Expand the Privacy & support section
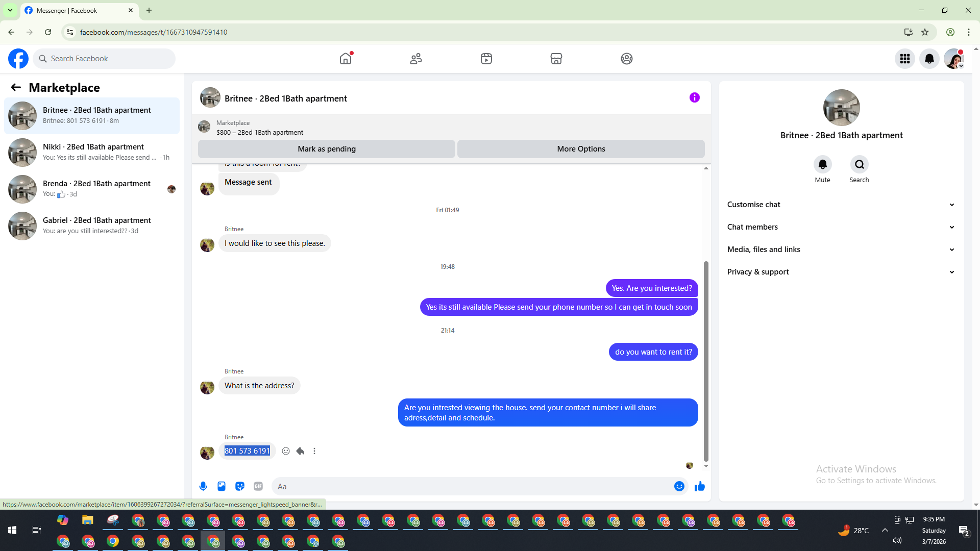Screen dimensions: 980x551 pos(841,272)
